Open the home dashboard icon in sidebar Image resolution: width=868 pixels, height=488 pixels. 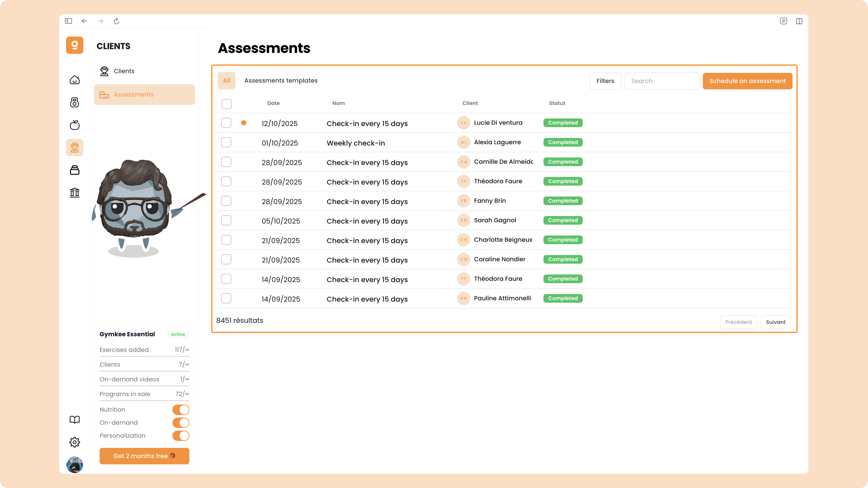(x=75, y=80)
